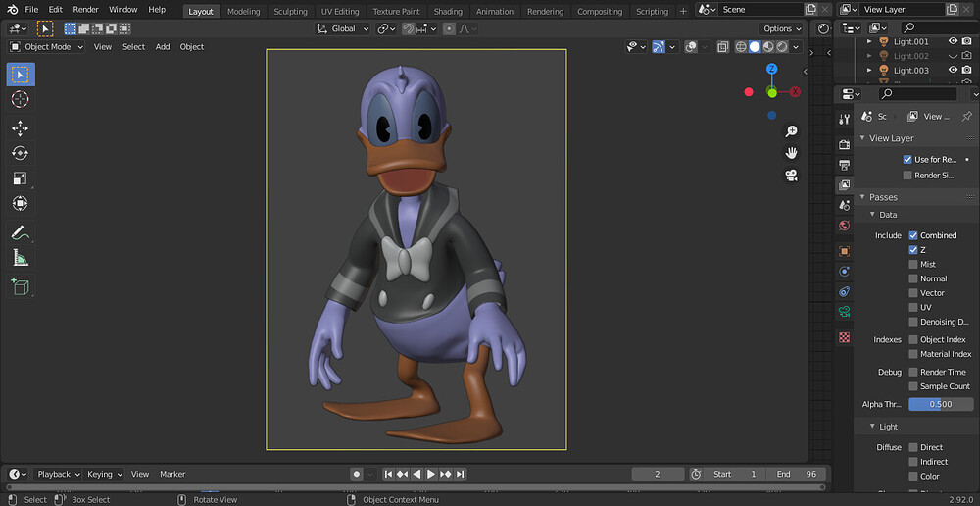
Task: Enable Render Single Layer checkbox
Action: coord(907,176)
